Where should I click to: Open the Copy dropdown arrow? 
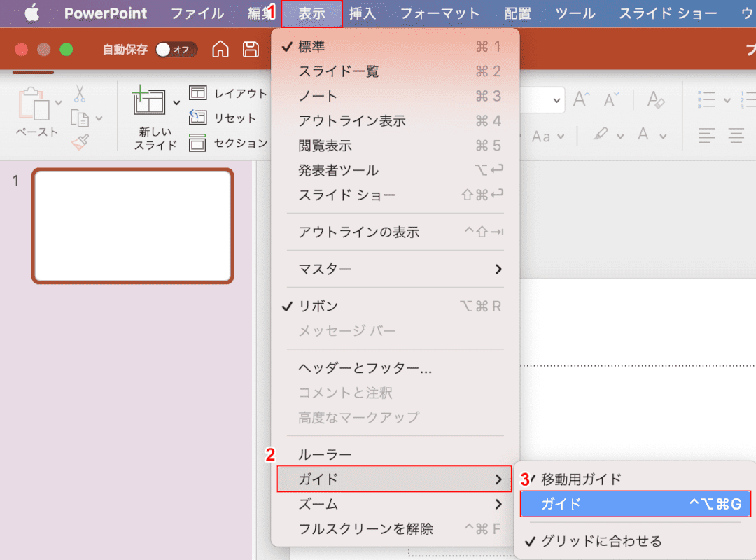coord(99,118)
